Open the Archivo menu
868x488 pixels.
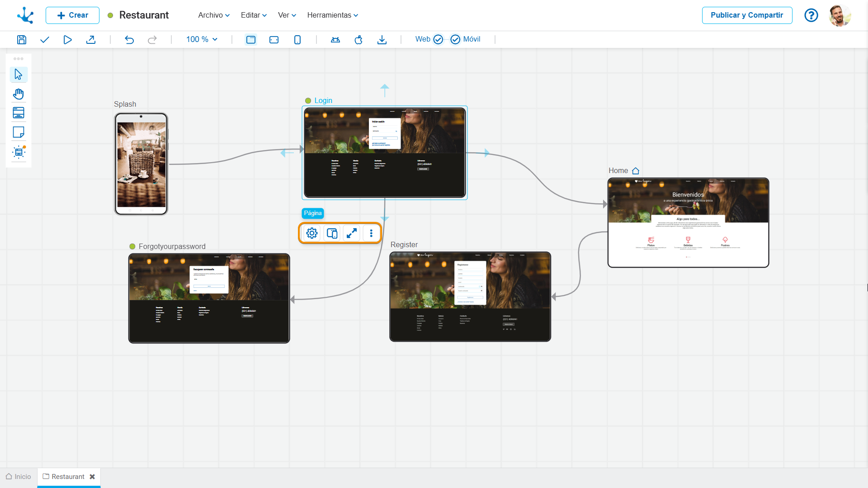click(x=214, y=15)
